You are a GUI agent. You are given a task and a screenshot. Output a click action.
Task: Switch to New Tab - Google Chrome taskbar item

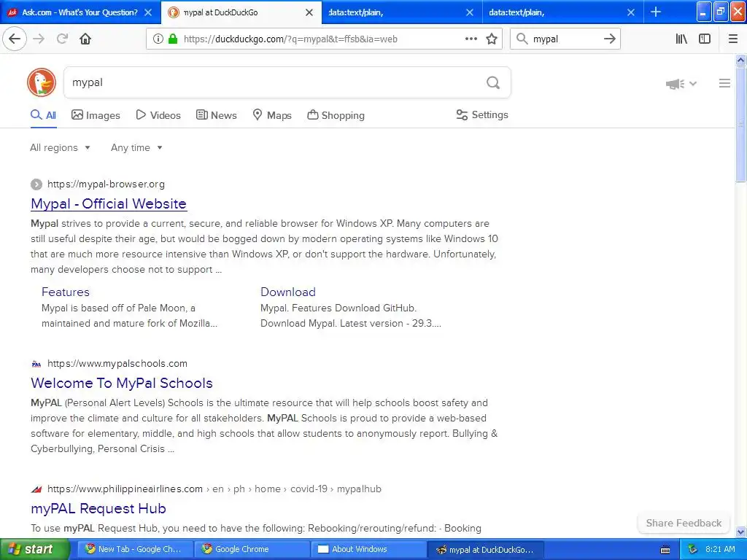(x=135, y=550)
